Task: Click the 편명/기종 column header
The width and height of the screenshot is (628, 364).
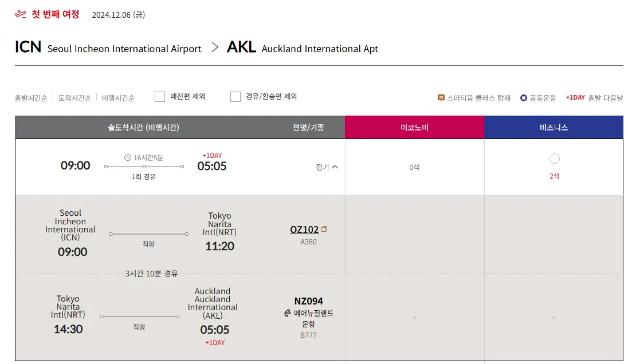Action: tap(308, 128)
